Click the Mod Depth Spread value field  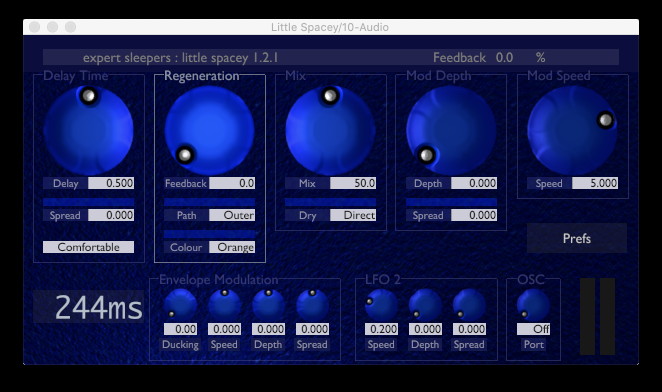pos(474,215)
